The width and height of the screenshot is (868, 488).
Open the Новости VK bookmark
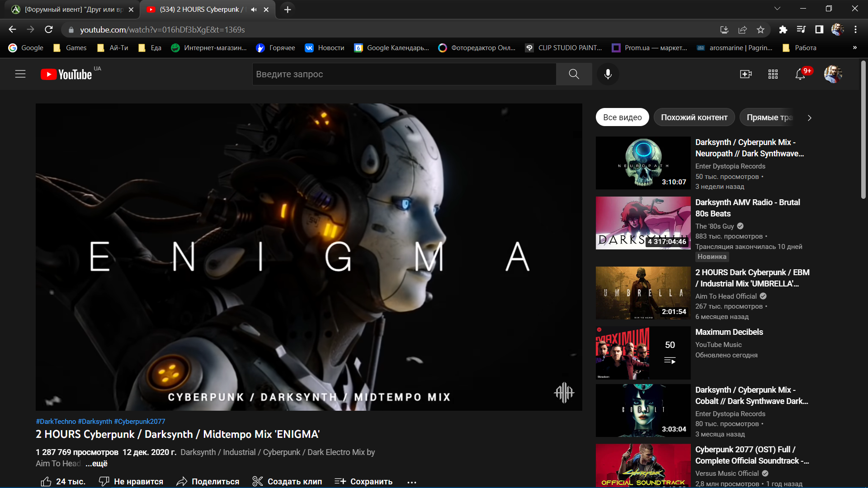tap(325, 47)
